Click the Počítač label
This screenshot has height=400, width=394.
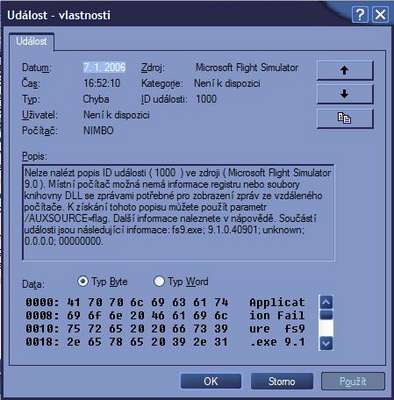(x=40, y=130)
